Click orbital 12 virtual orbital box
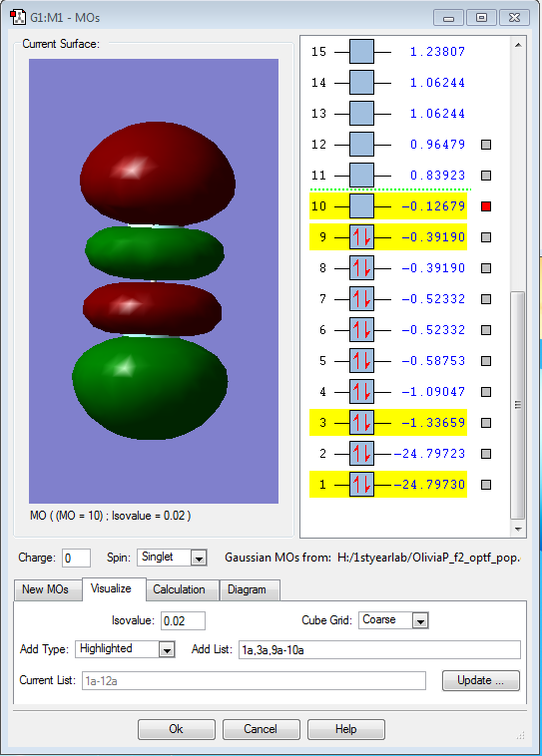542x756 pixels. [x=361, y=145]
